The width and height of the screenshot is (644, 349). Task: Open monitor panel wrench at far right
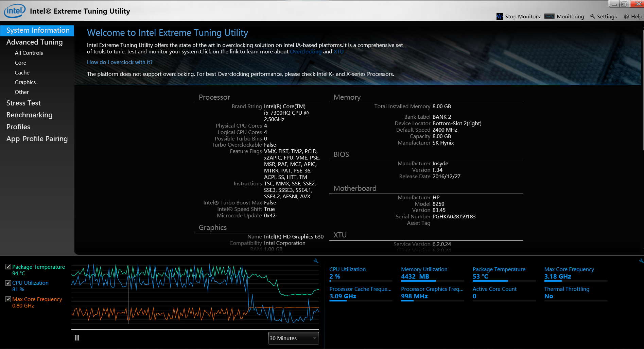click(x=641, y=261)
